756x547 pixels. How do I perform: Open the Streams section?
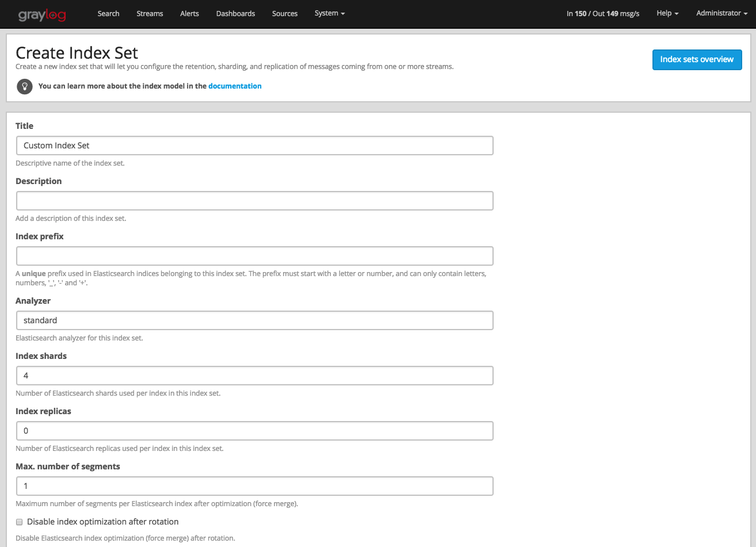point(150,13)
